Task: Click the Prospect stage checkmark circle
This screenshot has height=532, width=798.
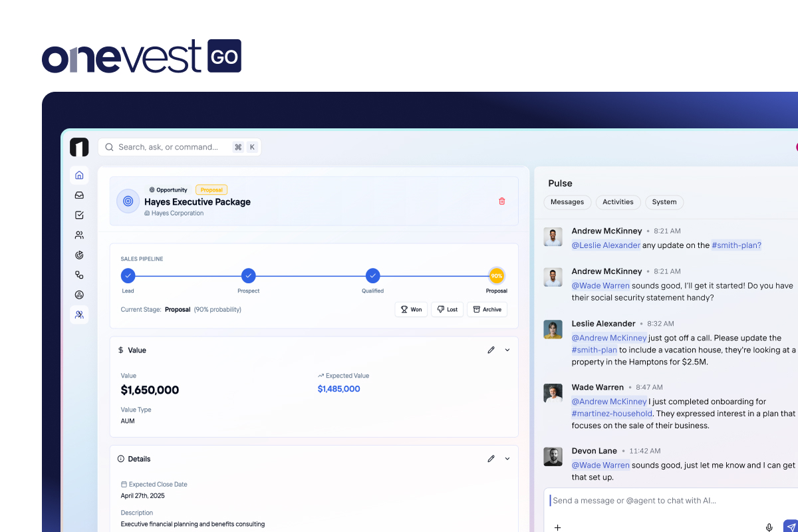Action: (x=249, y=275)
